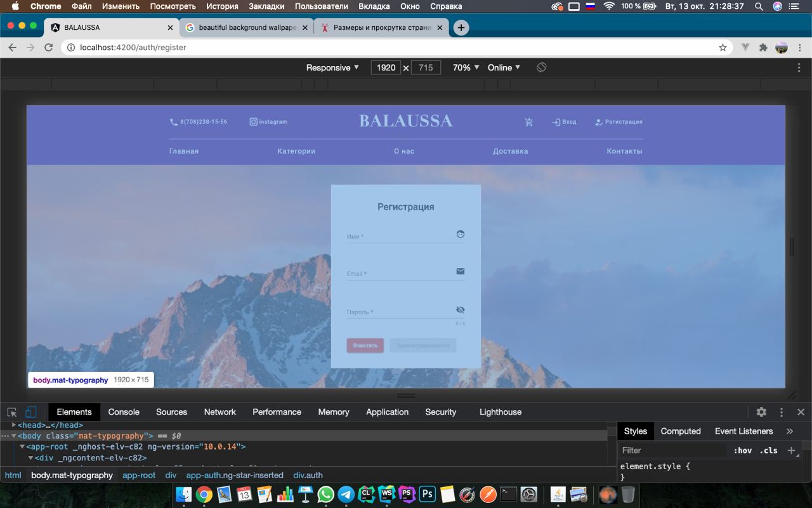The width and height of the screenshot is (812, 508).
Task: Click the Очистить button
Action: pyautogui.click(x=365, y=345)
